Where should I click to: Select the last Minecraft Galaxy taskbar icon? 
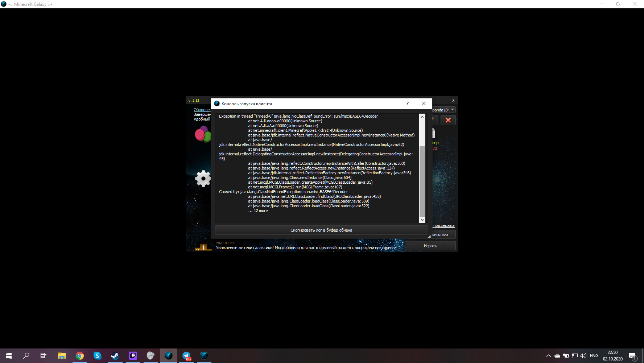[204, 356]
